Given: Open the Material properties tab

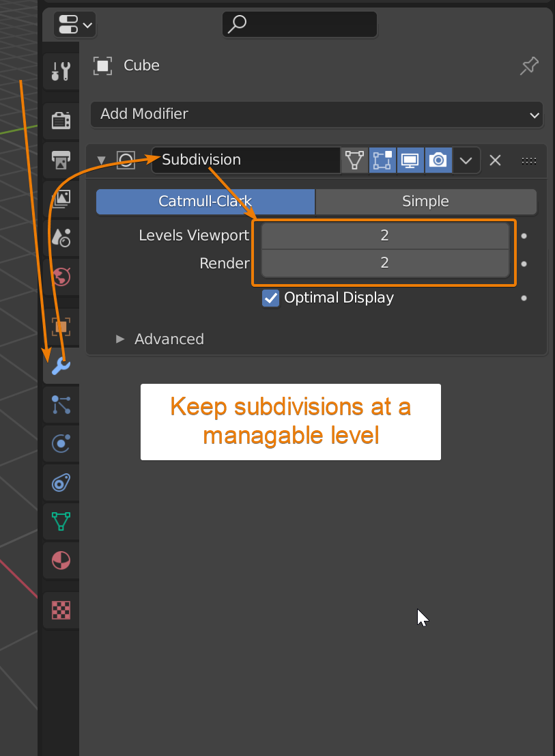Looking at the screenshot, I should coord(61,561).
